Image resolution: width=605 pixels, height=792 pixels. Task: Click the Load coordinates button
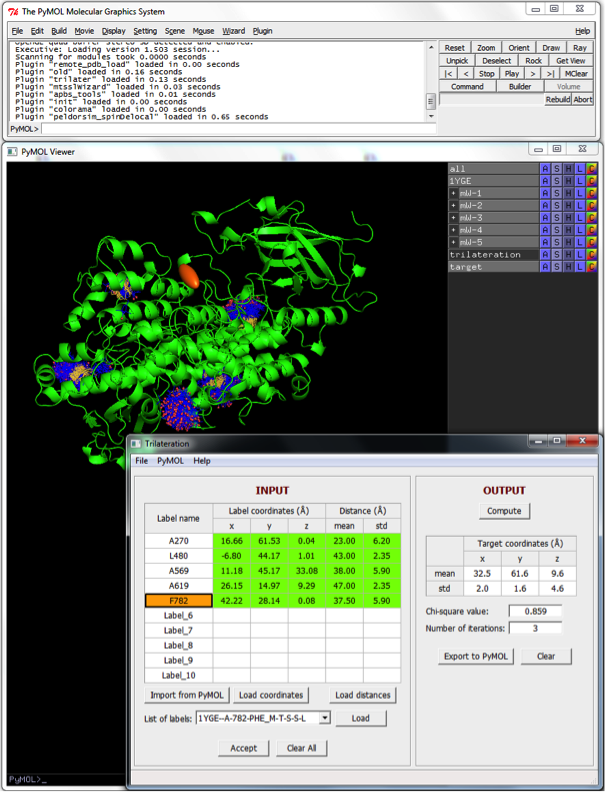[x=271, y=695]
